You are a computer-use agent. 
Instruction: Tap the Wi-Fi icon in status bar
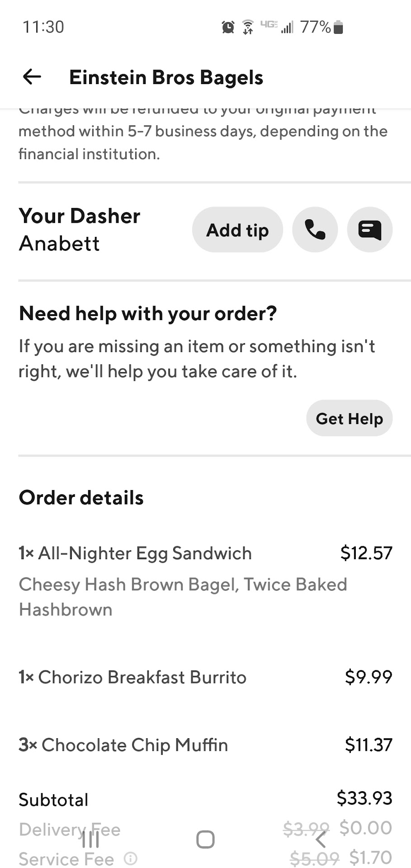tap(248, 27)
